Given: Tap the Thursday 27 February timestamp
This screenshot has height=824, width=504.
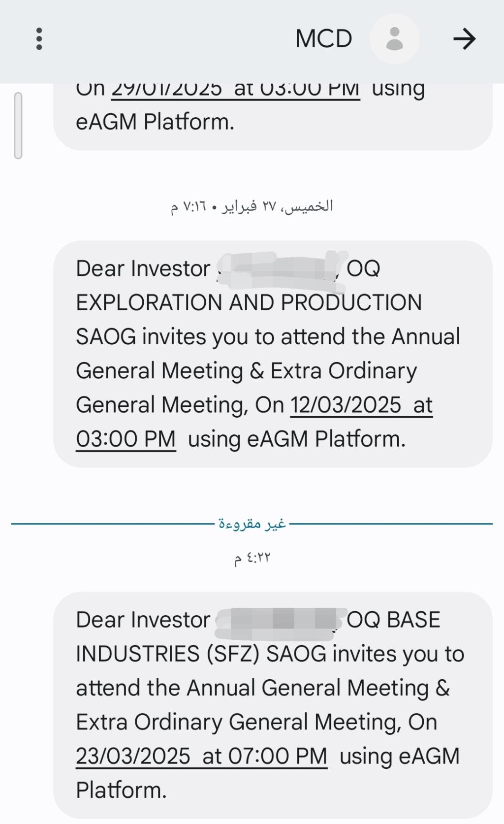Looking at the screenshot, I should [252, 206].
